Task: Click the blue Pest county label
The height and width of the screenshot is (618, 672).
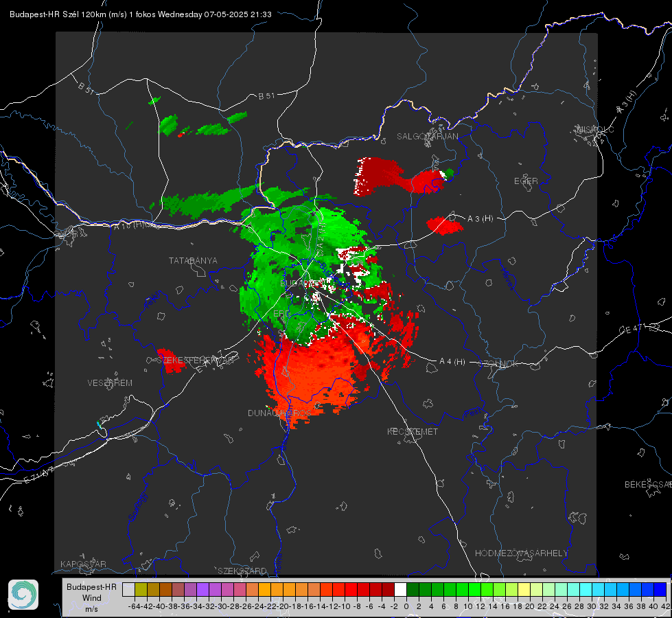Action: pyautogui.click(x=472, y=413)
